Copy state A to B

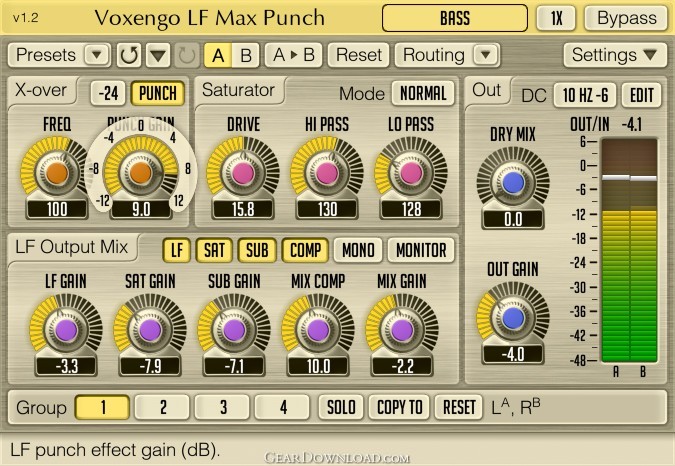(x=294, y=55)
